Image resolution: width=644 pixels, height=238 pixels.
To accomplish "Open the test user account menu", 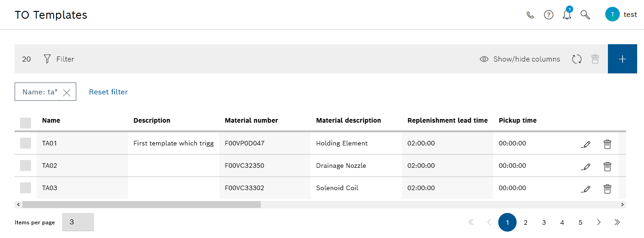I will click(x=621, y=15).
